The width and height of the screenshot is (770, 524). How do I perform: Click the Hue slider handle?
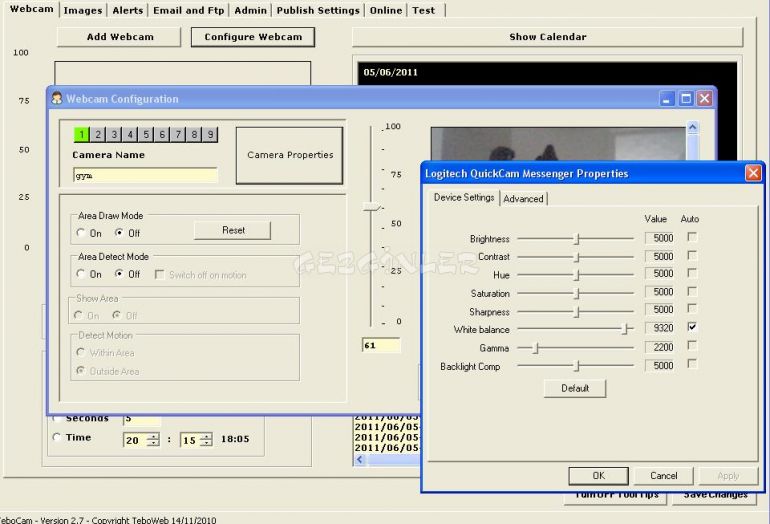tap(578, 275)
